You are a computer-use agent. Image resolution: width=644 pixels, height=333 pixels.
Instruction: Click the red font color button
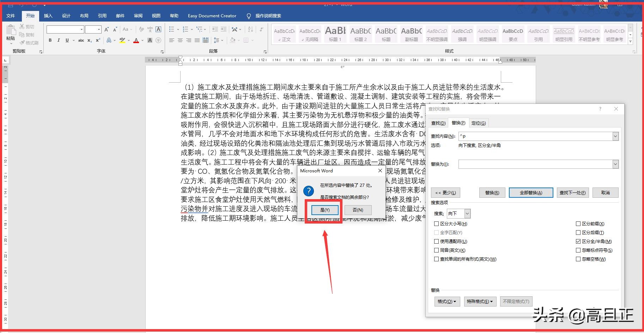136,40
